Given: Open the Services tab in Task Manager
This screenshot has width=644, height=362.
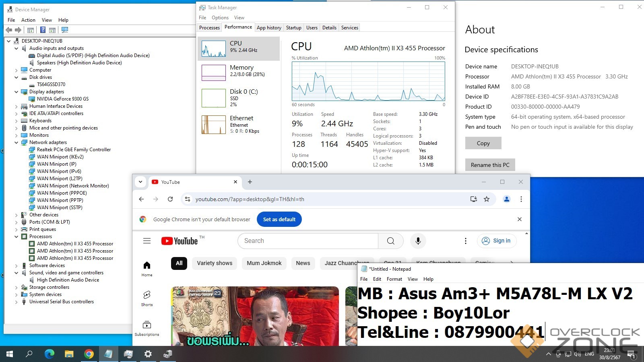Looking at the screenshot, I should (349, 28).
